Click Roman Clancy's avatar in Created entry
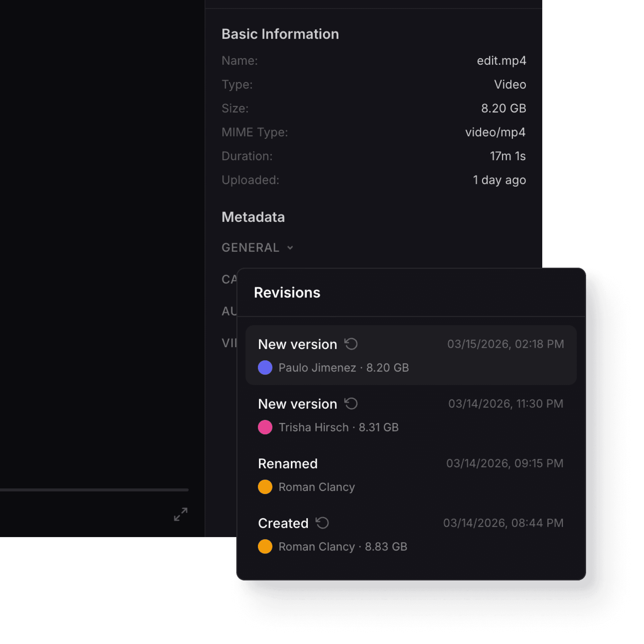Image resolution: width=644 pixels, height=644 pixels. 265,547
